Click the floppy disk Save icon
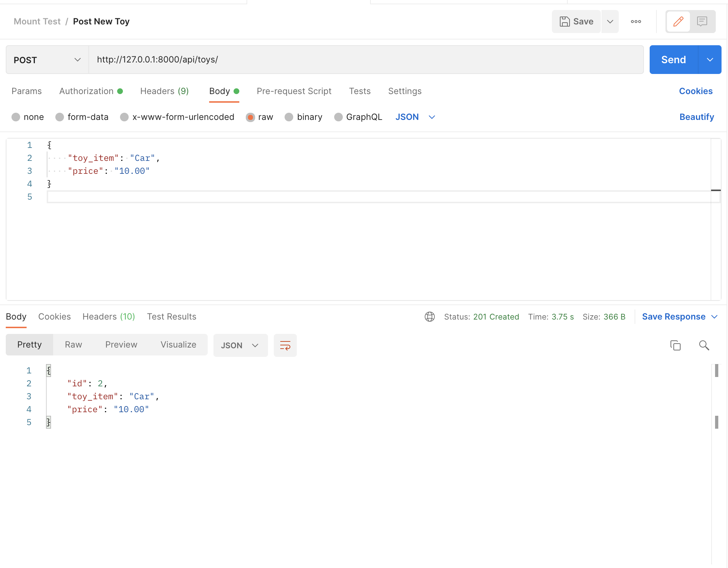Viewport: 728px width, 568px height. 565,22
